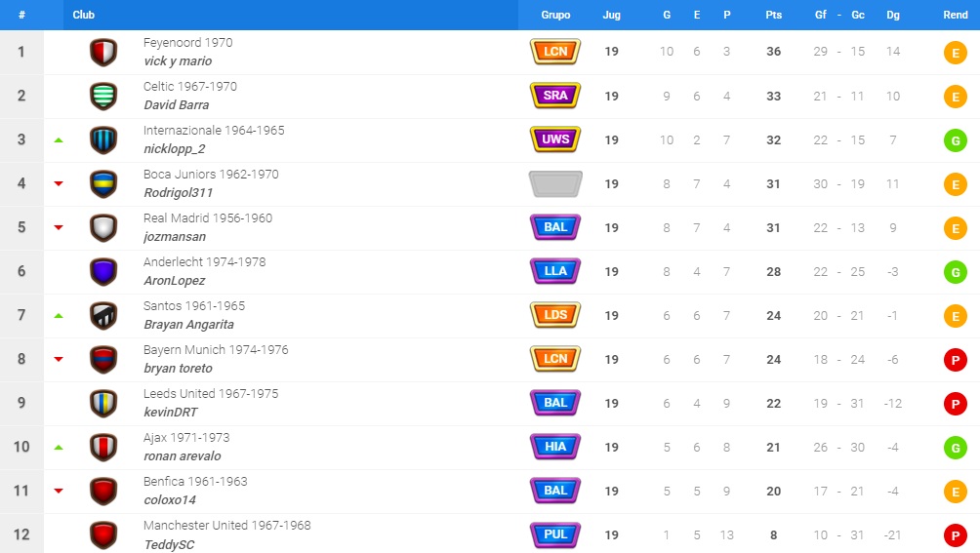Click the Feyenoord 1970 club shield icon

point(103,53)
